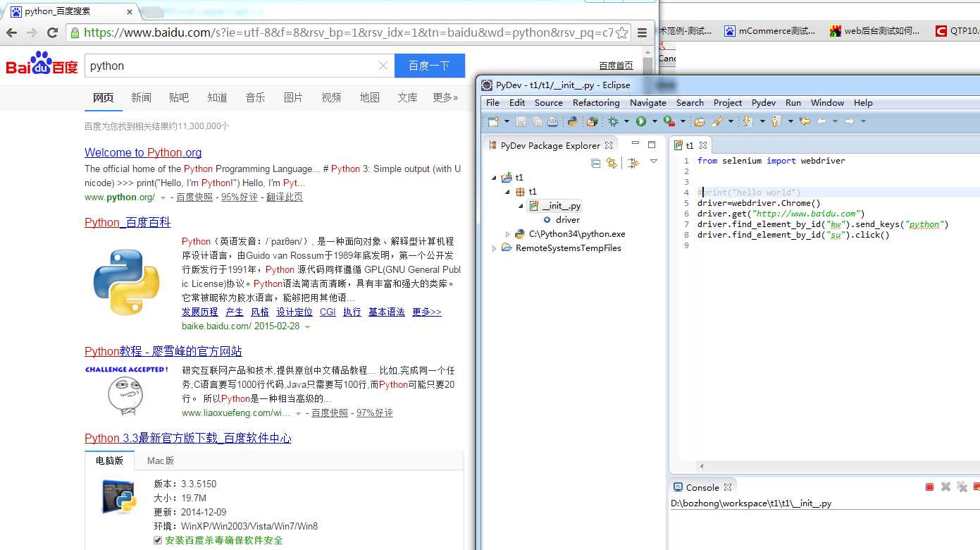Collapse all in Package Explorer
Image resolution: width=980 pixels, height=550 pixels.
click(595, 163)
